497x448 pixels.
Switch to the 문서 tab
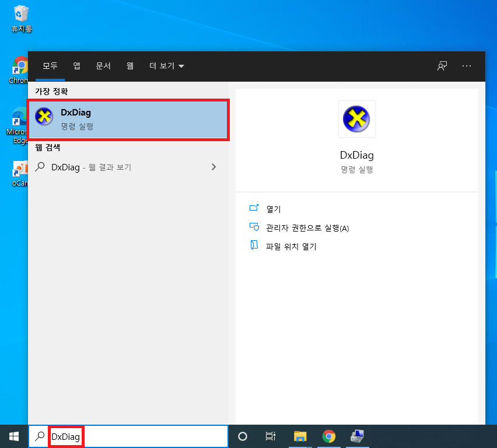tap(103, 66)
